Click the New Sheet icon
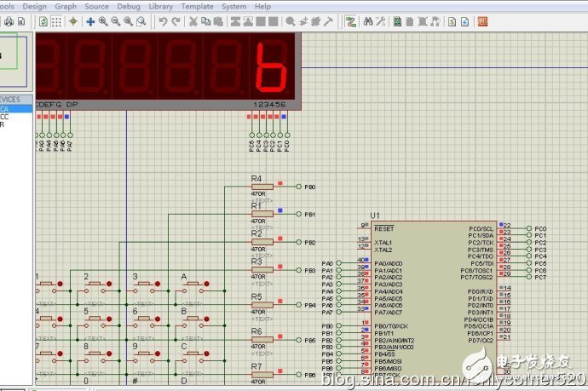This screenshot has height=391, width=588. coord(410,22)
